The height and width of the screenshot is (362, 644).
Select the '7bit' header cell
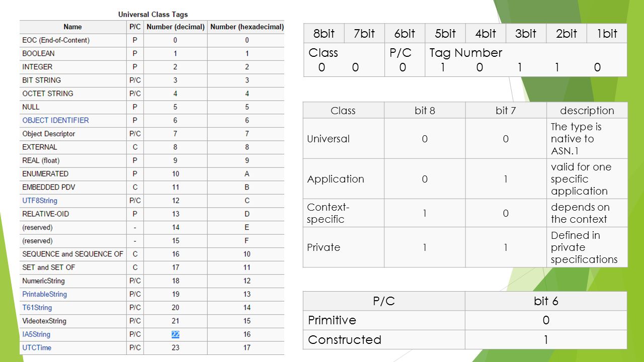[364, 34]
